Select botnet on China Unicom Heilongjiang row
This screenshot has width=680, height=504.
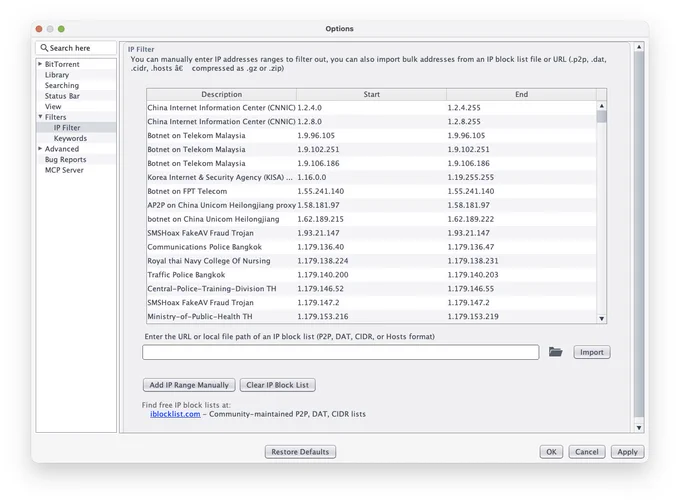pos(372,219)
